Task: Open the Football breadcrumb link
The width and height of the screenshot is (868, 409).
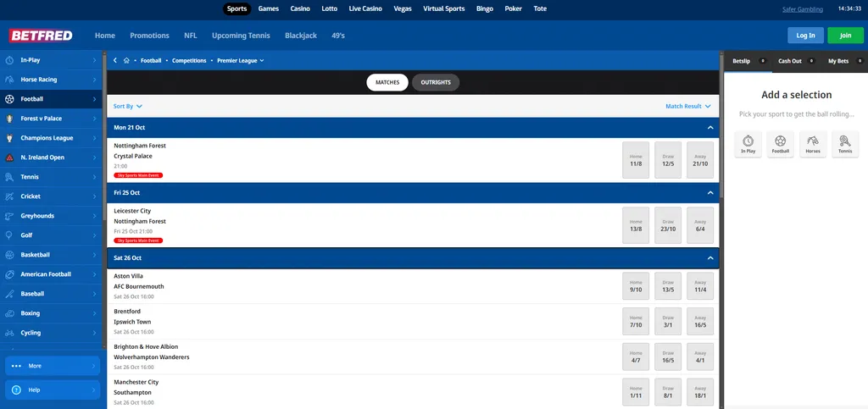Action: pyautogui.click(x=151, y=61)
